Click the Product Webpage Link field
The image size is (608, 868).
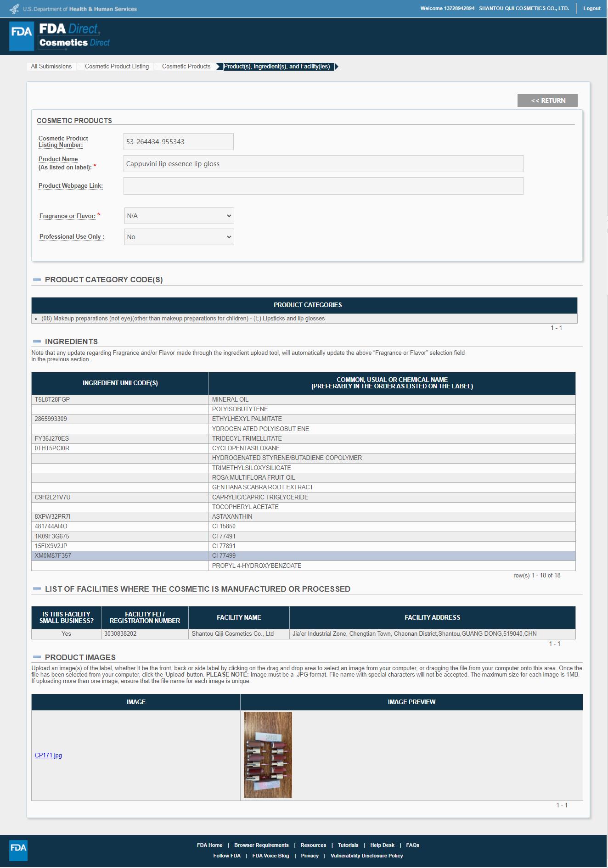(323, 186)
